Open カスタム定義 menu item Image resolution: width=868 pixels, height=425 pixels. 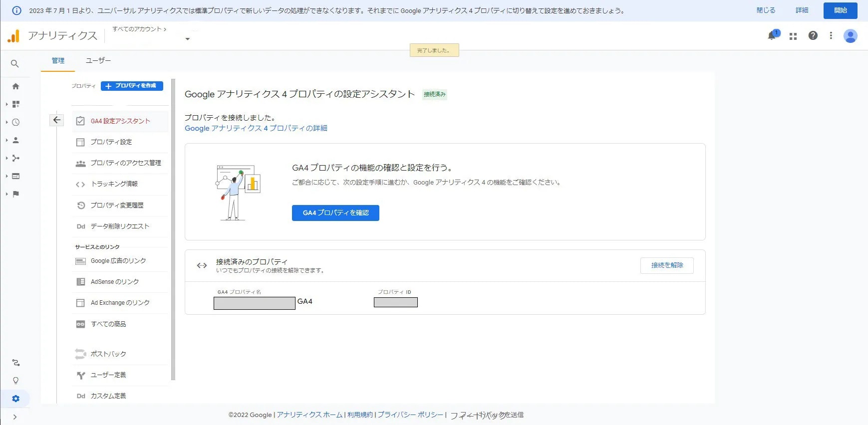(x=120, y=396)
